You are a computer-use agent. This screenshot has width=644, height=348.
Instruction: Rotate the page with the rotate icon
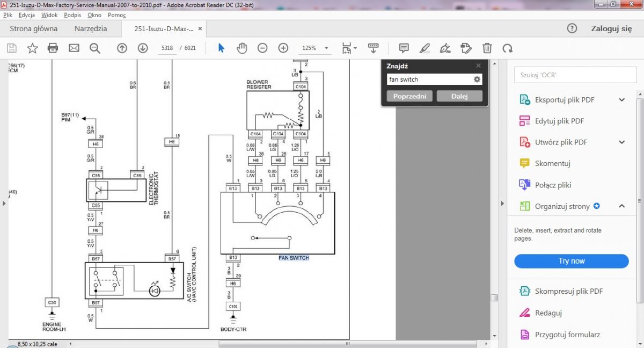(x=507, y=48)
